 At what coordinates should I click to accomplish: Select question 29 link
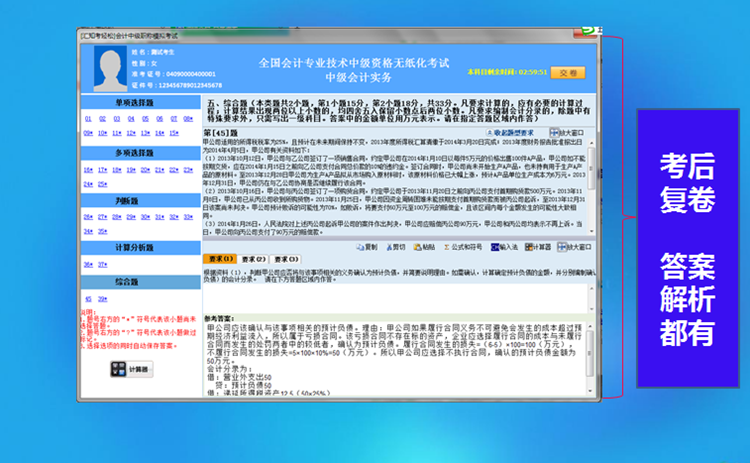[x=131, y=217]
